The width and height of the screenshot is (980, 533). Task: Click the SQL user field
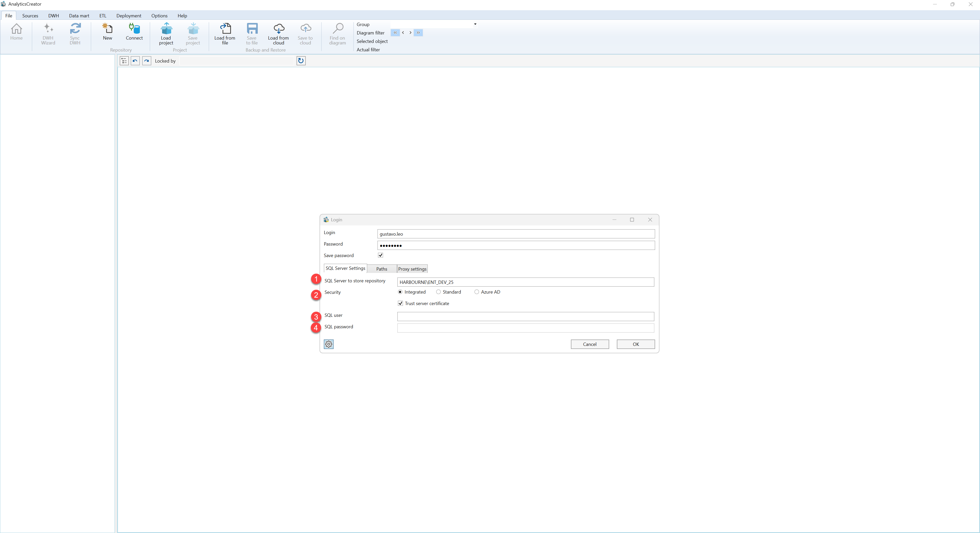(525, 317)
